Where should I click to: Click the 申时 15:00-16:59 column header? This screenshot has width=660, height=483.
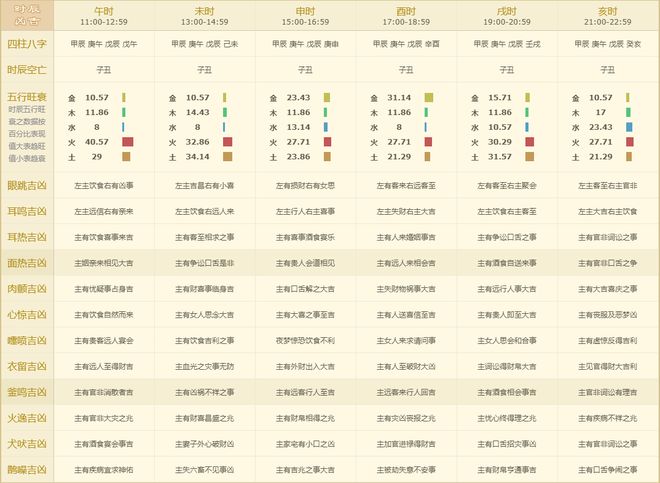coord(305,16)
